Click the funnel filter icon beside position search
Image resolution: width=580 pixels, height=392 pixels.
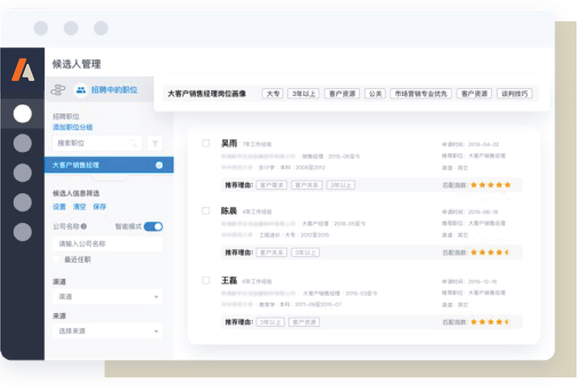155,144
